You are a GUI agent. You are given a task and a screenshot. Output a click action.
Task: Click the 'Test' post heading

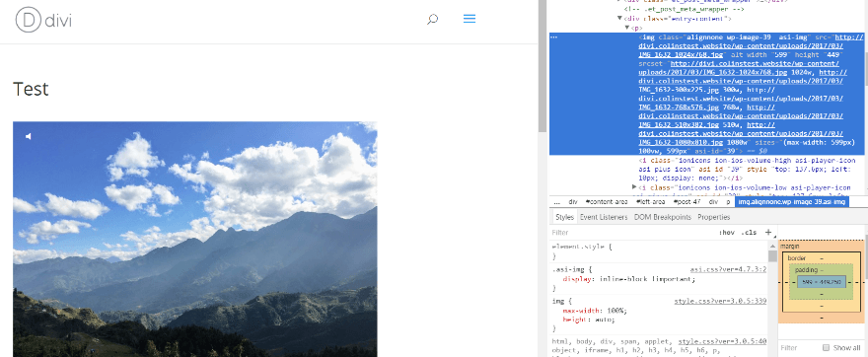click(31, 89)
